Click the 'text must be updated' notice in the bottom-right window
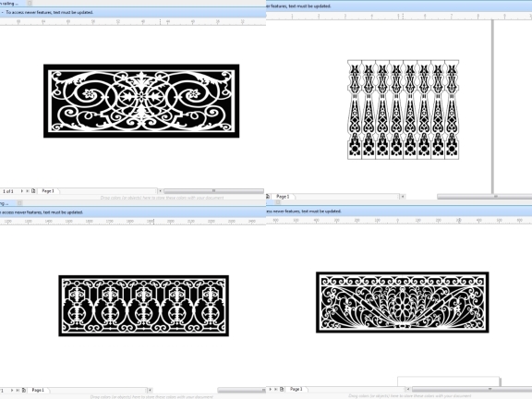Screen dimensions: 532x399 click(x=304, y=211)
